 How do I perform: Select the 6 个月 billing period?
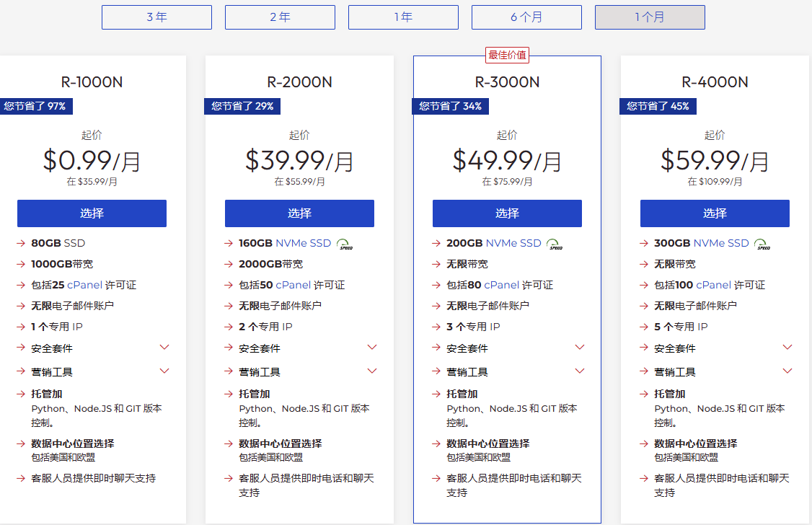click(526, 17)
